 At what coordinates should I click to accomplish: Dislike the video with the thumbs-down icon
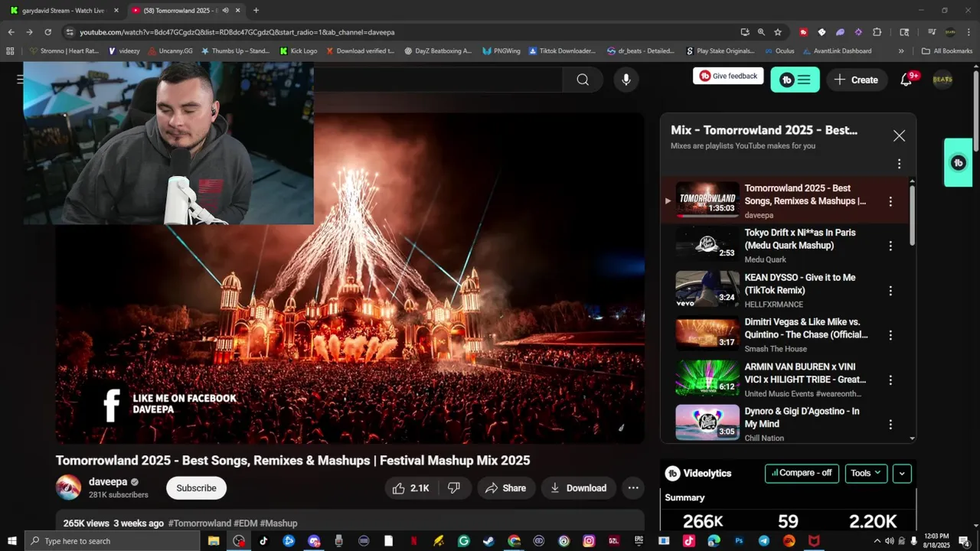pos(453,488)
